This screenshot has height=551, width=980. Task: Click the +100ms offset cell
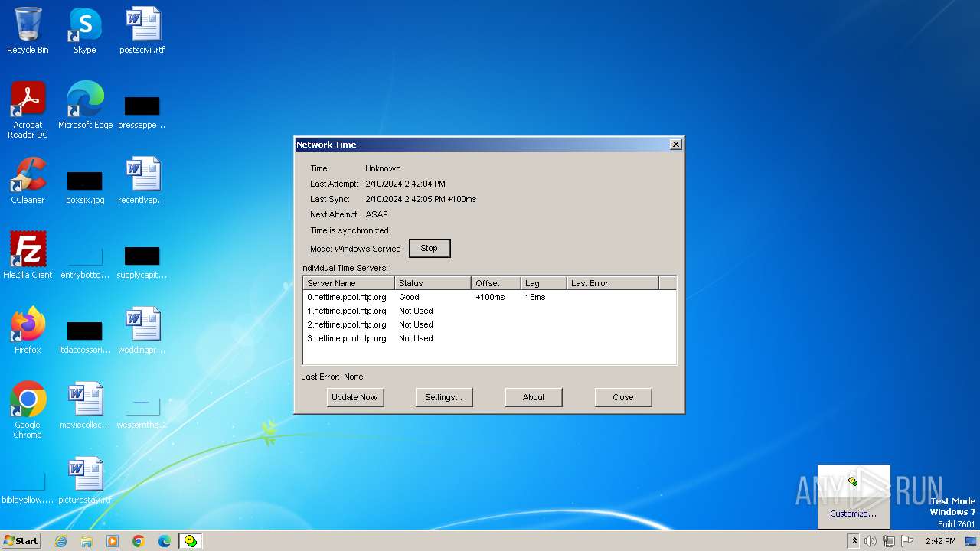point(490,297)
